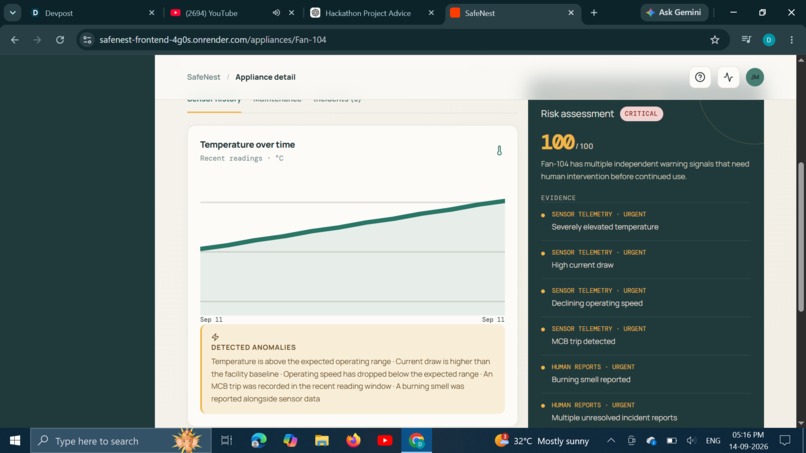Click the 'Temperature over time' heading
Image resolution: width=806 pixels, height=453 pixels.
(x=247, y=144)
